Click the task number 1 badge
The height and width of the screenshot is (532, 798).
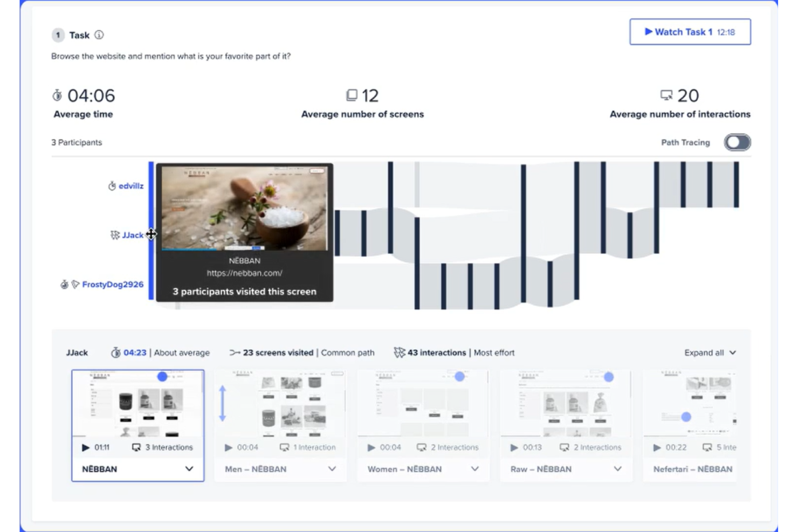(x=58, y=35)
